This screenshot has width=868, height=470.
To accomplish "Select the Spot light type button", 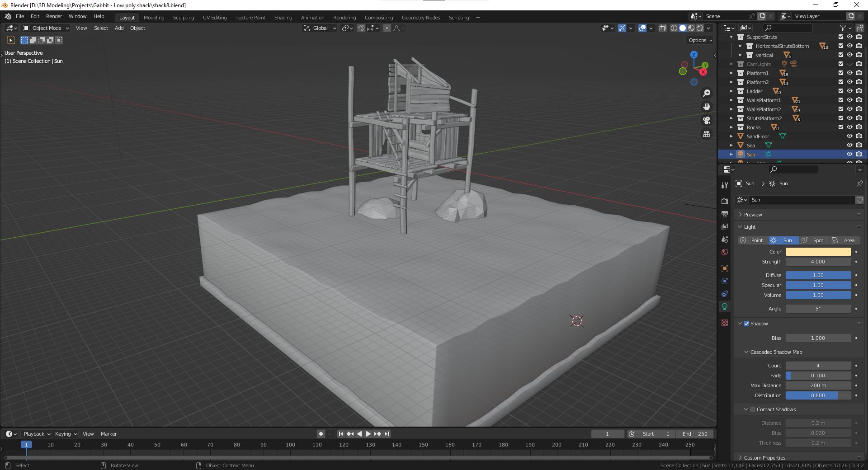I will [x=814, y=240].
